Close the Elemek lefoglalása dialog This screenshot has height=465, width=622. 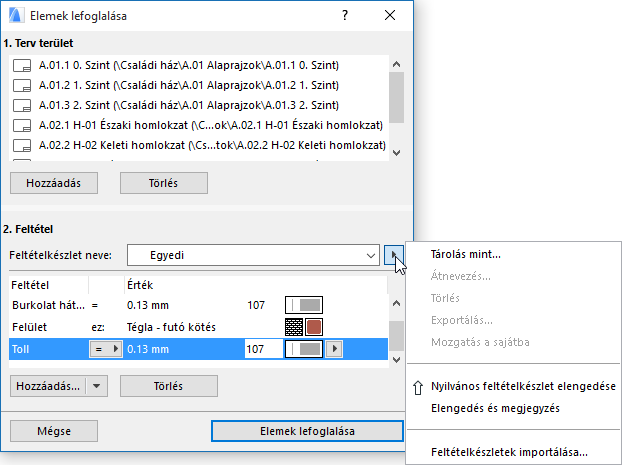390,15
